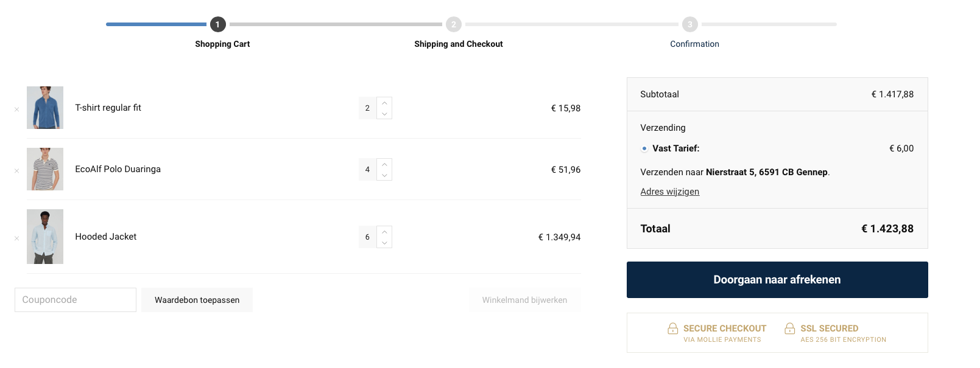Click the Couponcode input field
This screenshot has width=980, height=368.
76,300
